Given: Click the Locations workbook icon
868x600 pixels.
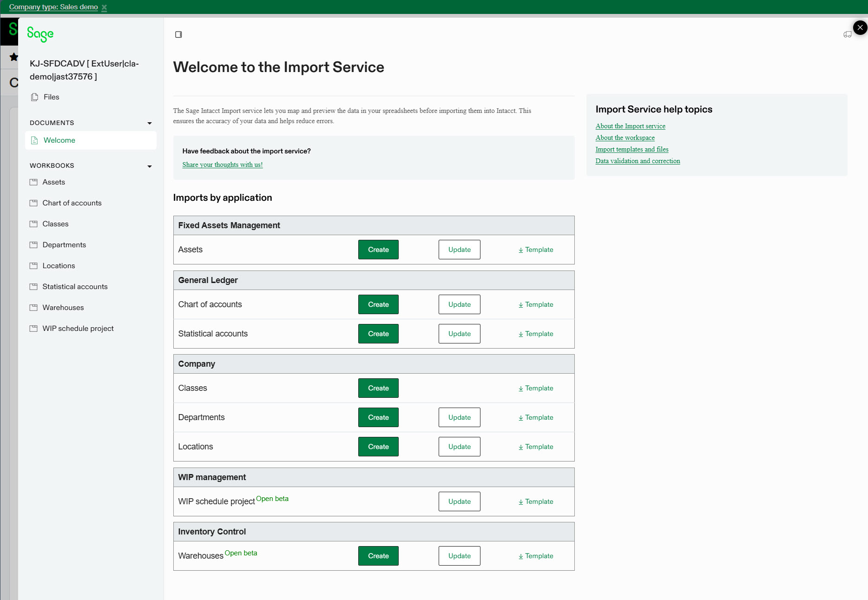Looking at the screenshot, I should point(33,265).
